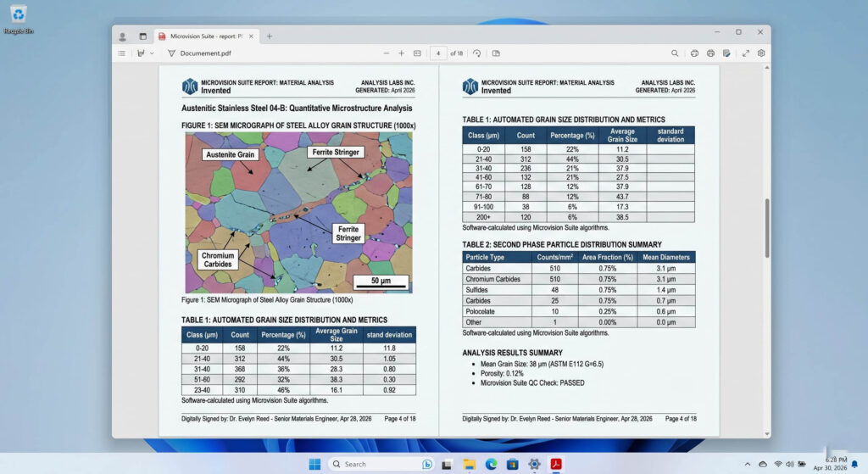Click 'Counts/mm²' column header

point(554,258)
